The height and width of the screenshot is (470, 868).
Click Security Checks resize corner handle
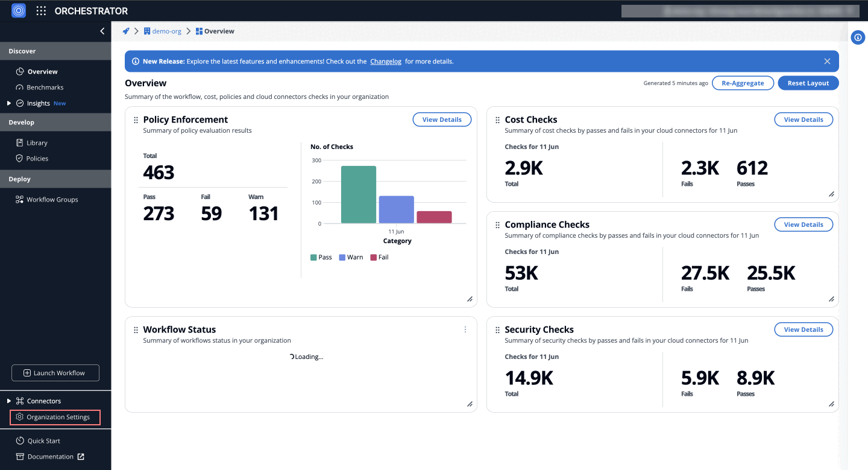click(831, 404)
